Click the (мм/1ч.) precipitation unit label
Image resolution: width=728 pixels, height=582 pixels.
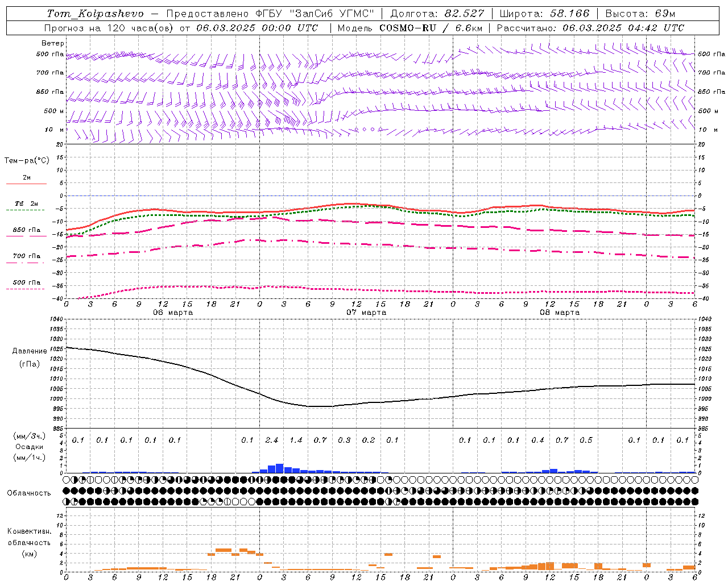point(28,458)
